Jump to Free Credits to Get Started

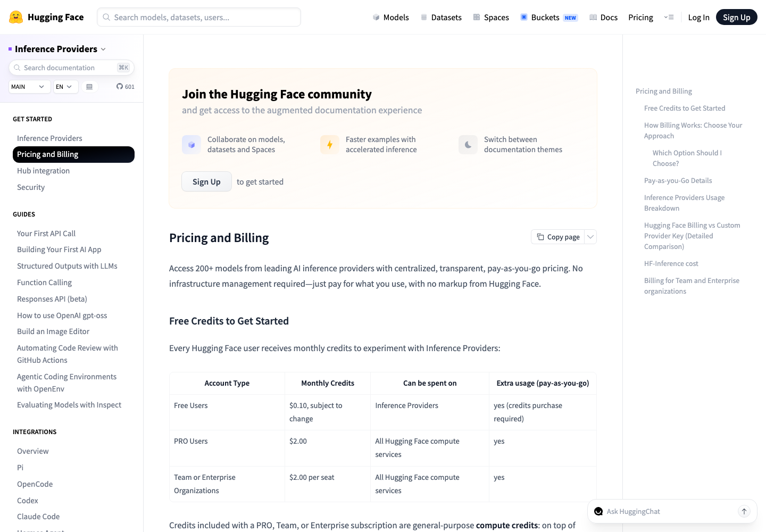point(685,109)
